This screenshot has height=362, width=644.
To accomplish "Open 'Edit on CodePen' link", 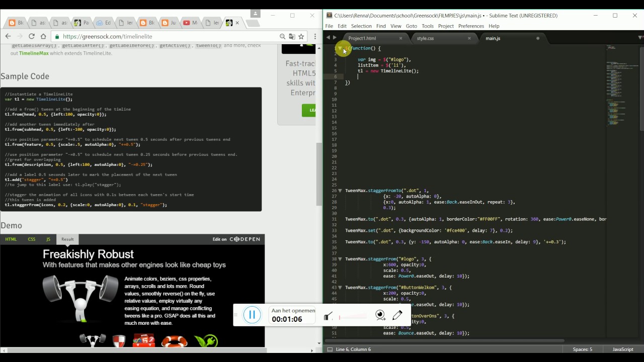I will coord(236,239).
